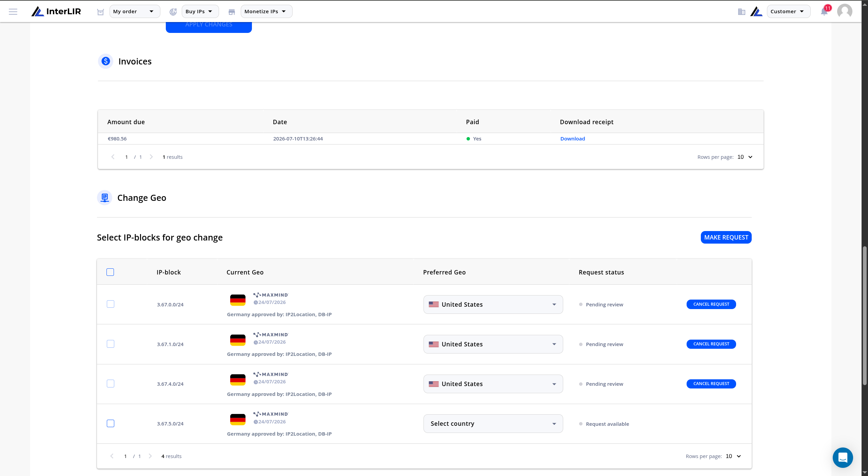This screenshot has height=476, width=868.
Task: Click German flag for 3.67.5.0/24
Action: [x=238, y=419]
